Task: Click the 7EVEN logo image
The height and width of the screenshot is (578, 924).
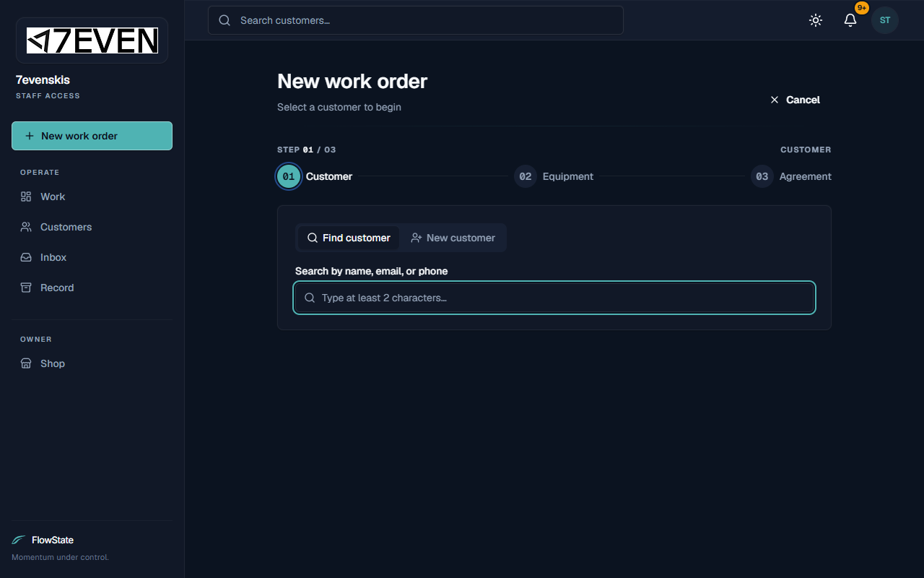Action: [92, 40]
